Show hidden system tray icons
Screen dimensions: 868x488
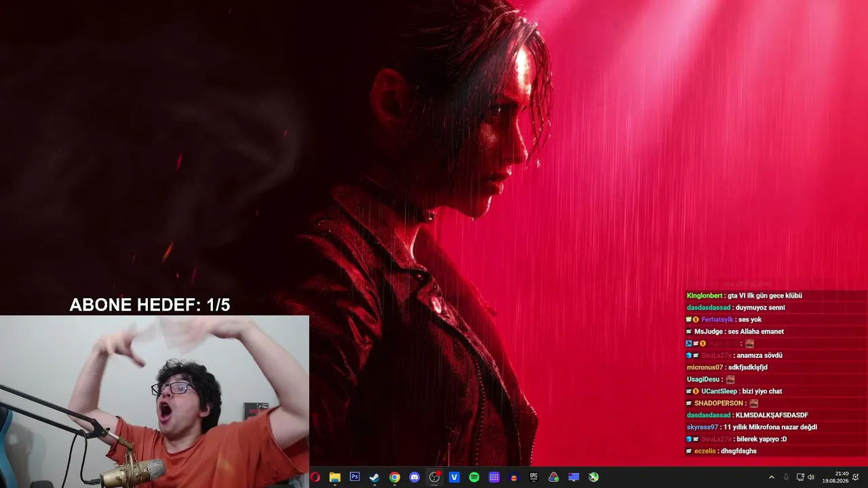(772, 477)
